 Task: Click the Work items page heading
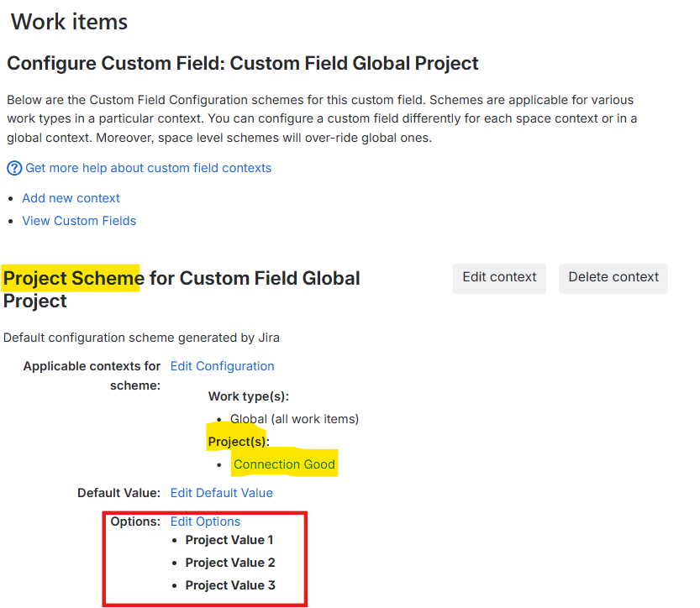tap(69, 22)
